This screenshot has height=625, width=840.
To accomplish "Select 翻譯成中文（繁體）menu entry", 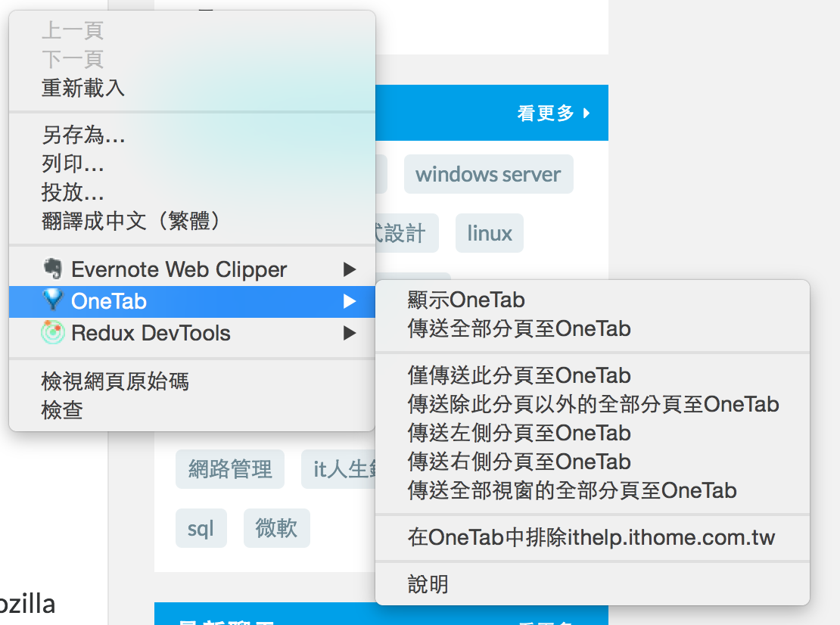I will coord(191,221).
